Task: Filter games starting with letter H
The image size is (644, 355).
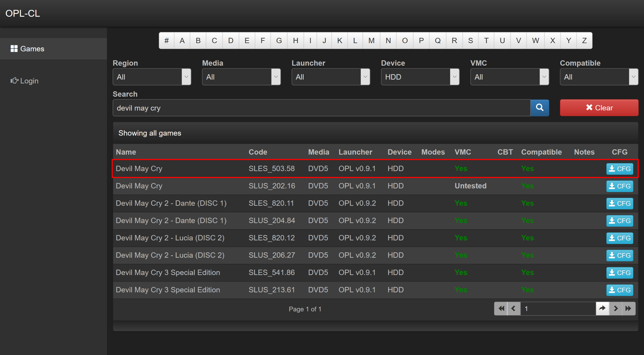Action: tap(296, 41)
